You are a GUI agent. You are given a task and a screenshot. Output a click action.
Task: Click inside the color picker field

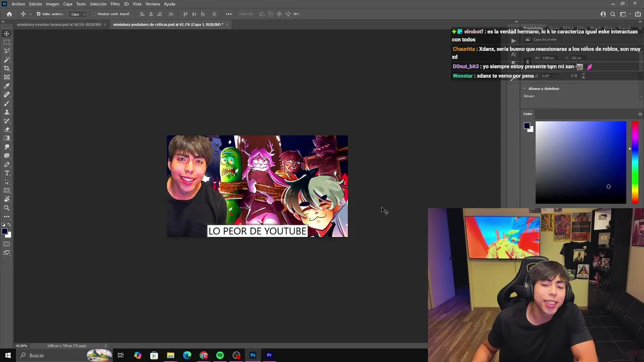coord(581,162)
